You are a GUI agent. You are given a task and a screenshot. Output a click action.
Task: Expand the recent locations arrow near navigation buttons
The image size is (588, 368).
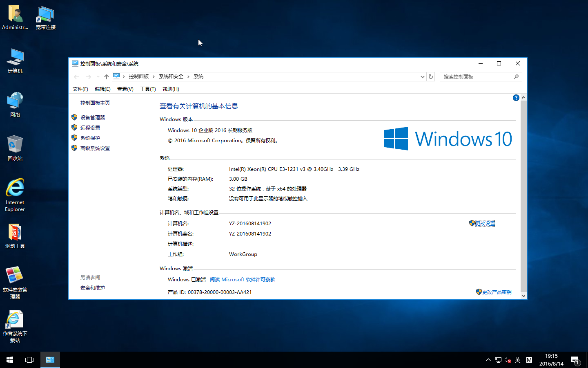98,76
